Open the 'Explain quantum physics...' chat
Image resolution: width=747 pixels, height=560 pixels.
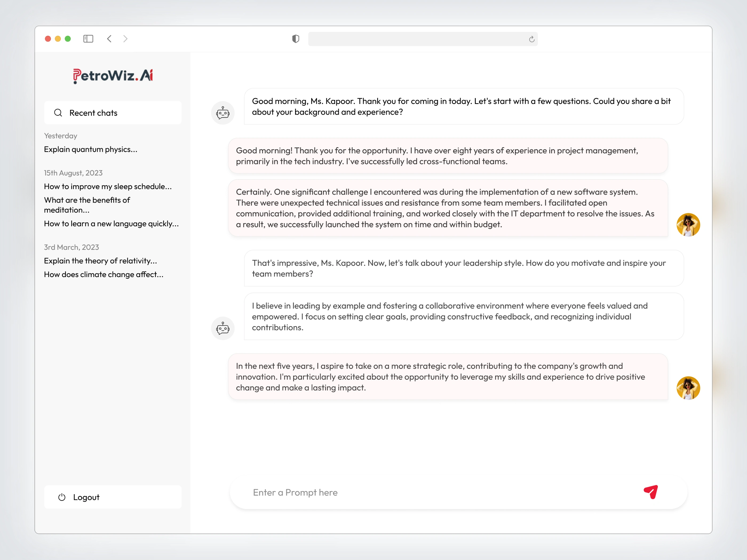tap(90, 149)
